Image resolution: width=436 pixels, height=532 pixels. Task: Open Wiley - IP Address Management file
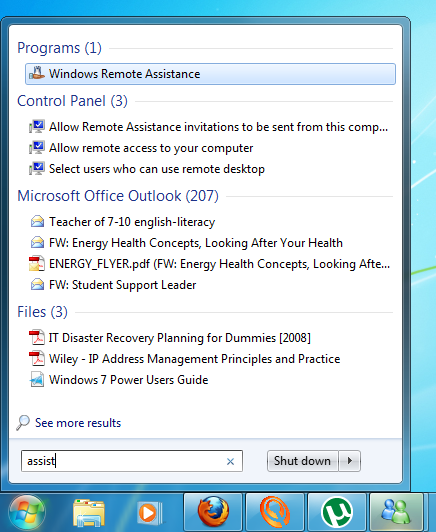point(194,359)
